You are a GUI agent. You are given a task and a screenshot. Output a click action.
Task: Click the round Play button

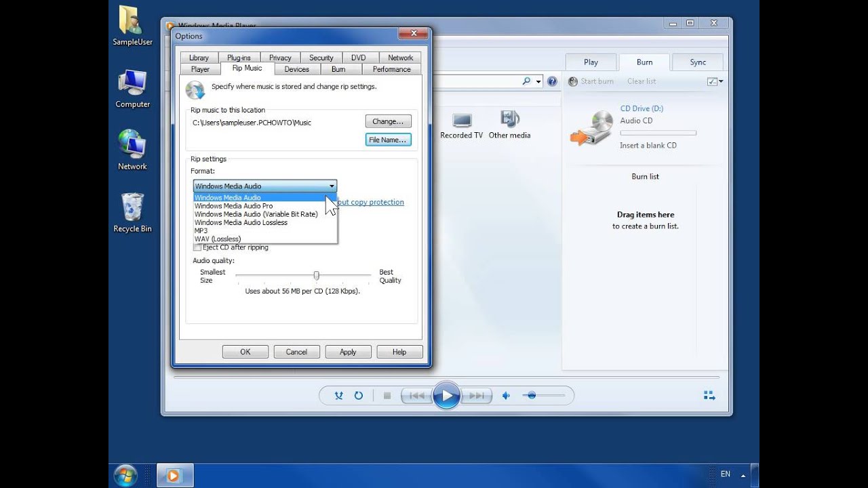pos(446,396)
